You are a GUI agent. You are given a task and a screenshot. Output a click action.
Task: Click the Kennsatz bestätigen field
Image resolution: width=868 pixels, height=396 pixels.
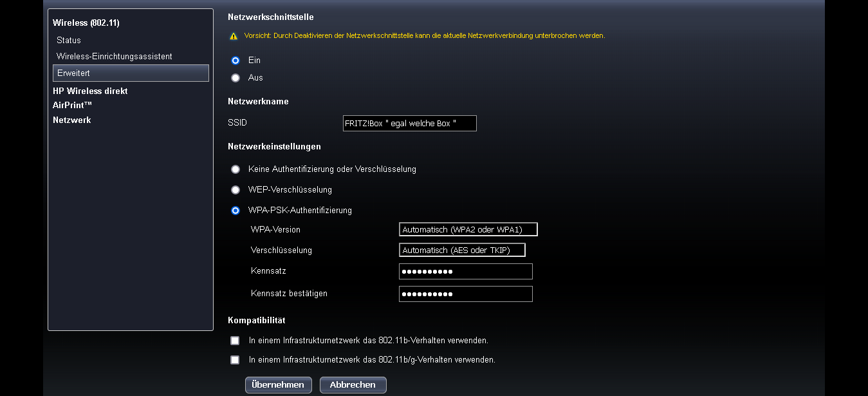coord(465,294)
